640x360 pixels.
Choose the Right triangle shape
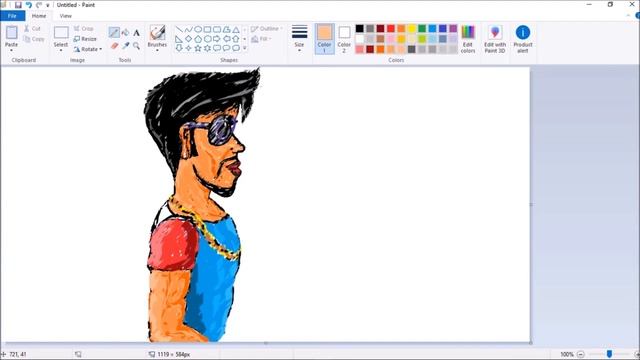179,39
